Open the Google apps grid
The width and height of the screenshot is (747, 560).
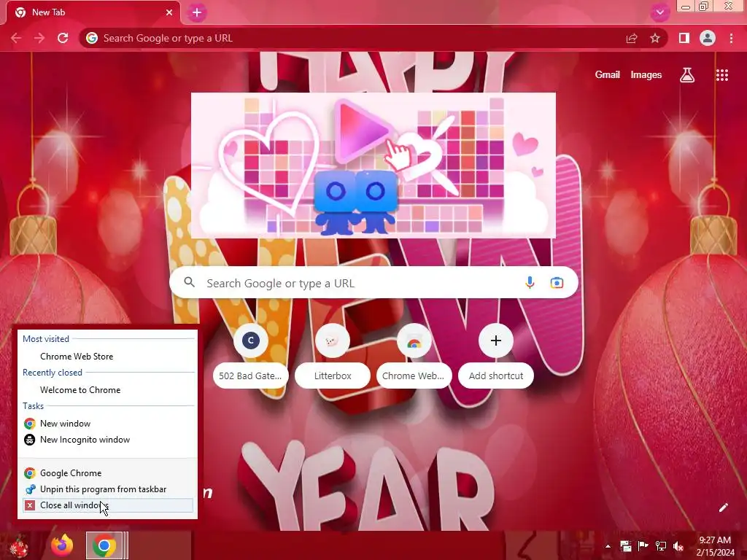click(x=721, y=75)
